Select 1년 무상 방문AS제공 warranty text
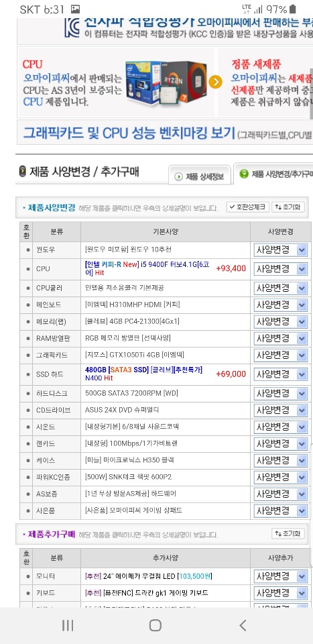The width and height of the screenshot is (313, 644). [131, 494]
